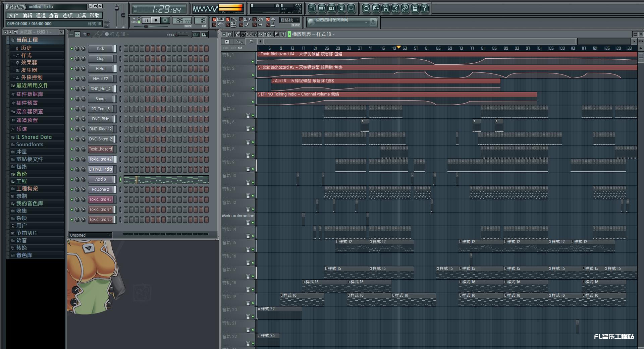Select the pencil draw tool in playlist
The width and height of the screenshot is (644, 349).
237,34
